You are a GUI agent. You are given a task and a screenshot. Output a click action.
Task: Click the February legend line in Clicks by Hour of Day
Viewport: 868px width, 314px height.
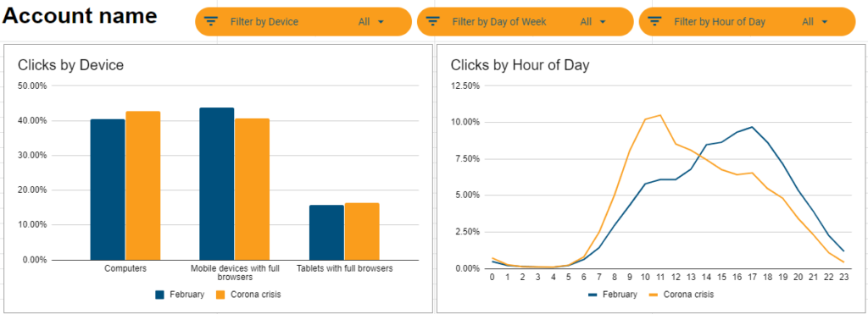595,295
